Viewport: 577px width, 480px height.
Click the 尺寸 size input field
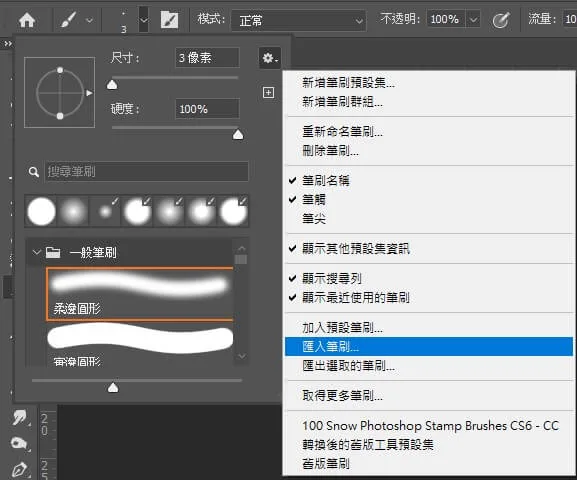click(x=207, y=58)
